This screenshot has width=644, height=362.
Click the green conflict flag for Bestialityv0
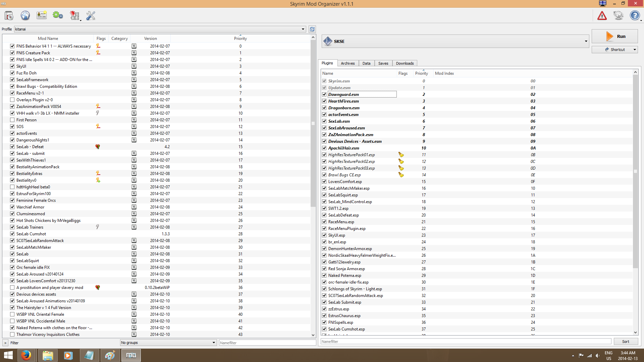[x=98, y=180]
